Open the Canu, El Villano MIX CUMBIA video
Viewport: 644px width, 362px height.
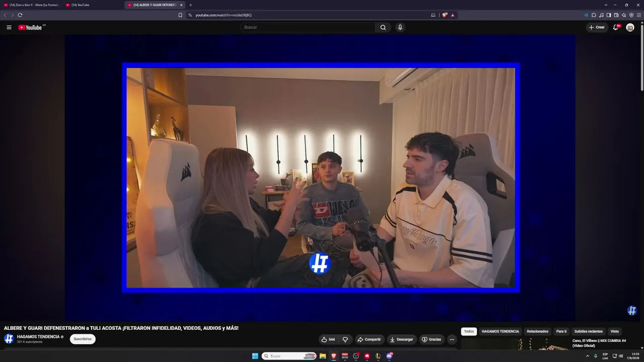599,343
